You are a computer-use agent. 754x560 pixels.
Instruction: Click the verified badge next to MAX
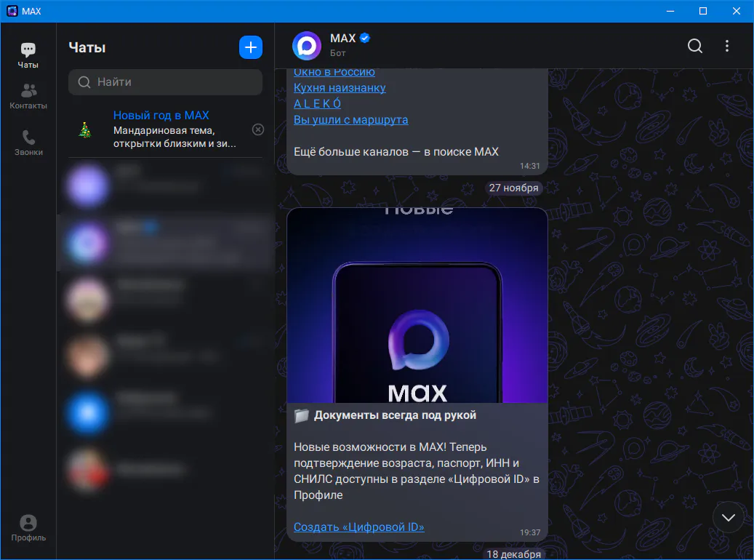(365, 38)
